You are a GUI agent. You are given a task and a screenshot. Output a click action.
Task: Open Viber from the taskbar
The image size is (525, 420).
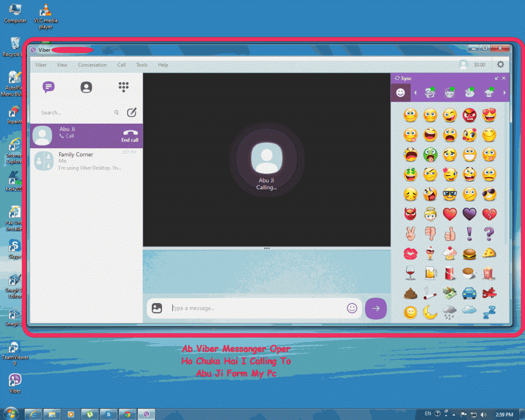pos(146,414)
